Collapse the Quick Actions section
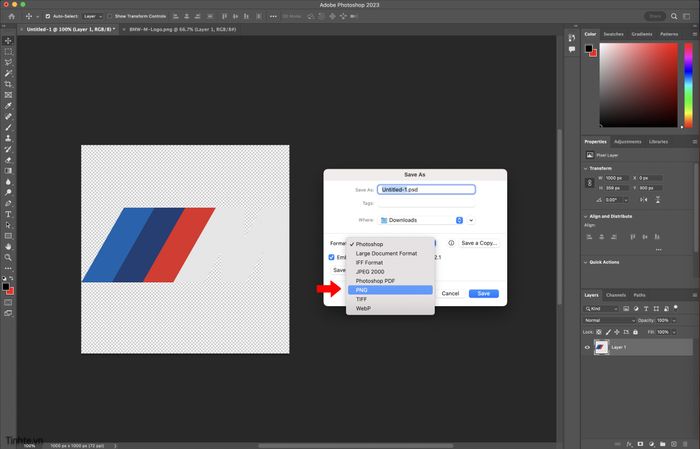Screen dimensions: 700x449 [x=586, y=262]
